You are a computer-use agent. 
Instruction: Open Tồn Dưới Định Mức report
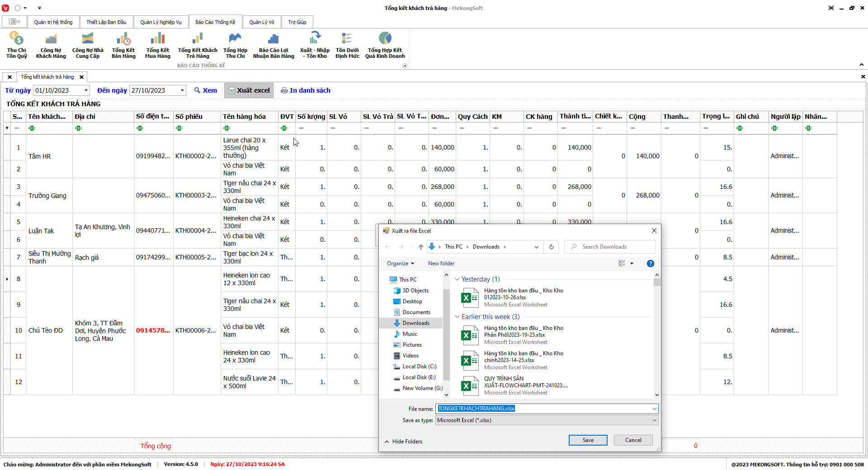click(347, 45)
